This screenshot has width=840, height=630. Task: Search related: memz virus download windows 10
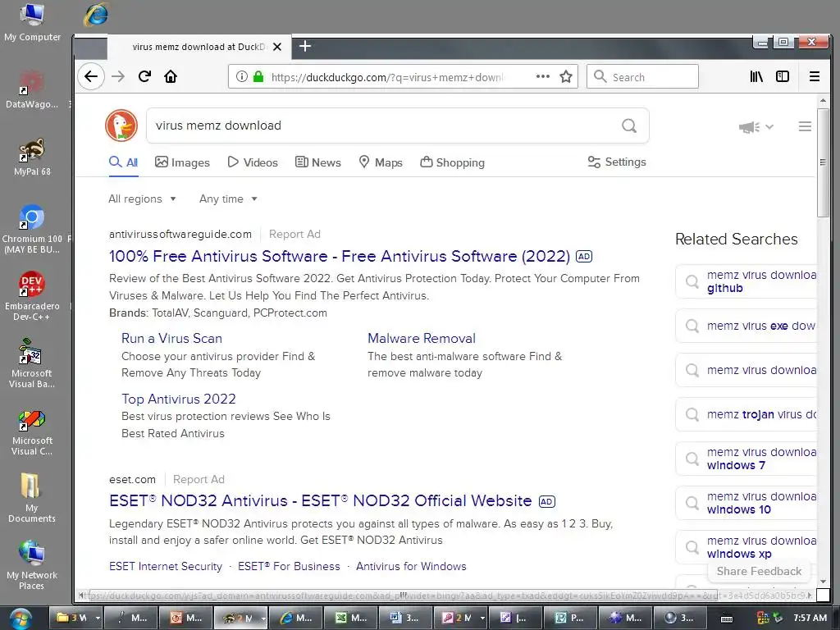(746, 503)
